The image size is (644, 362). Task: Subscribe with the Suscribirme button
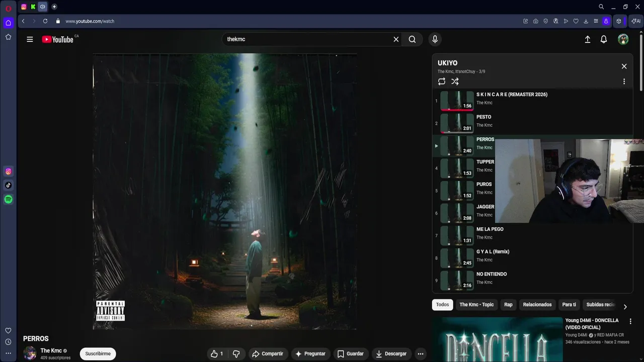point(98,353)
